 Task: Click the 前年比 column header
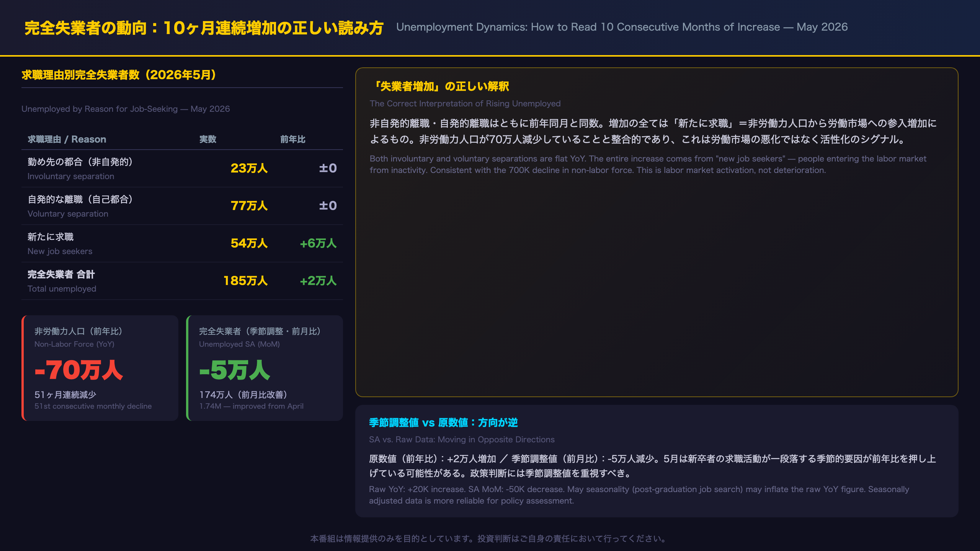click(293, 139)
